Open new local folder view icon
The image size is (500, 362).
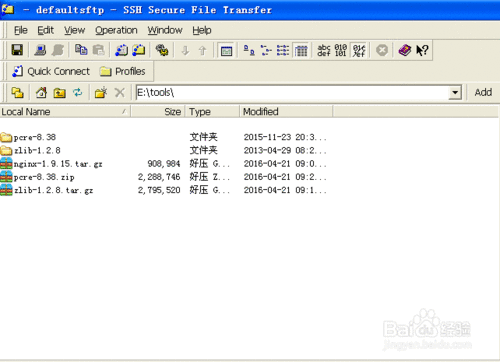(18, 92)
